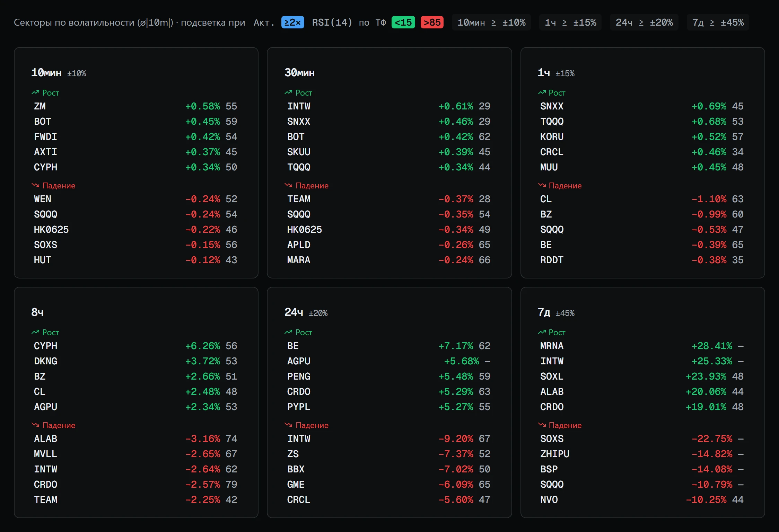Click the 24ч panel heading
This screenshot has width=779, height=532.
pos(294,312)
